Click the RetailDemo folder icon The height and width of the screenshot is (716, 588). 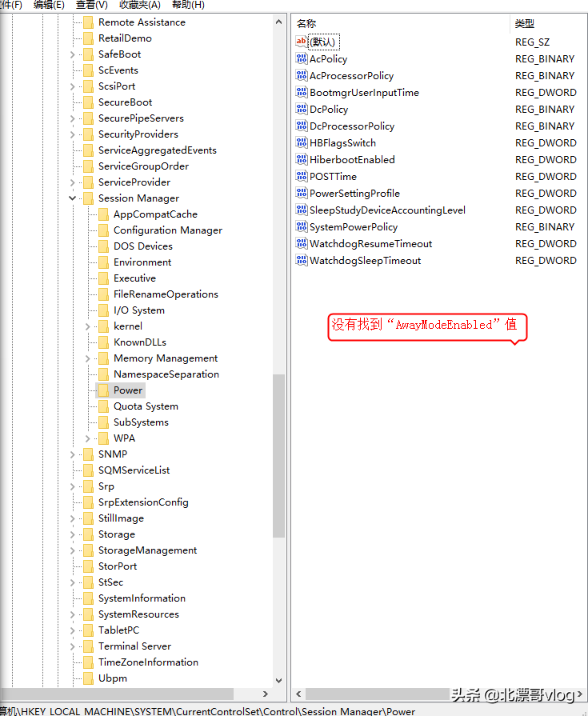click(x=89, y=38)
